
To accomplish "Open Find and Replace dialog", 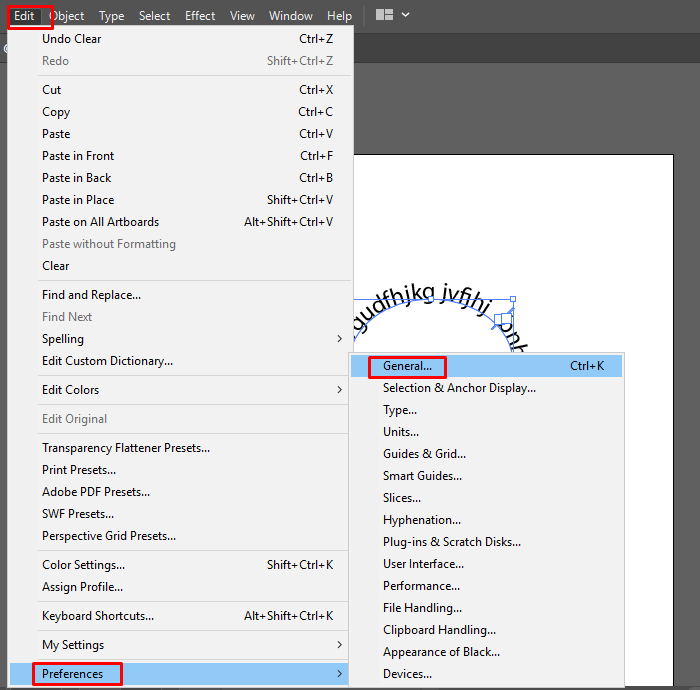I will click(91, 295).
